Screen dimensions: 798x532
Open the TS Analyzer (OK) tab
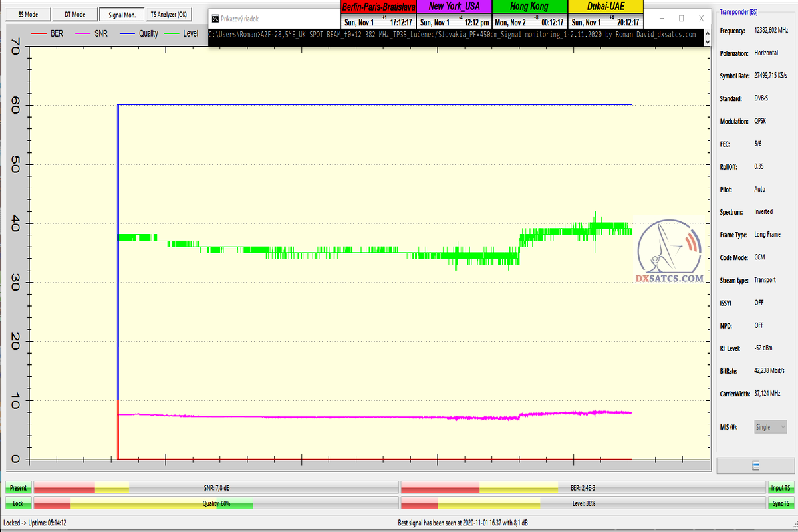pos(168,14)
